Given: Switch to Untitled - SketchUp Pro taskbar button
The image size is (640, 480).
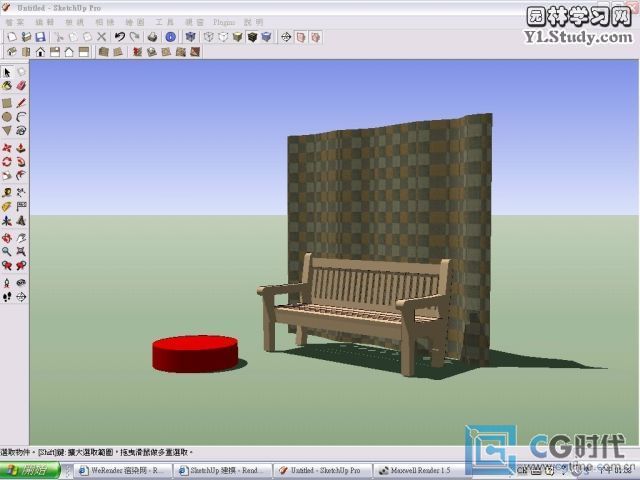Looking at the screenshot, I should (322, 471).
